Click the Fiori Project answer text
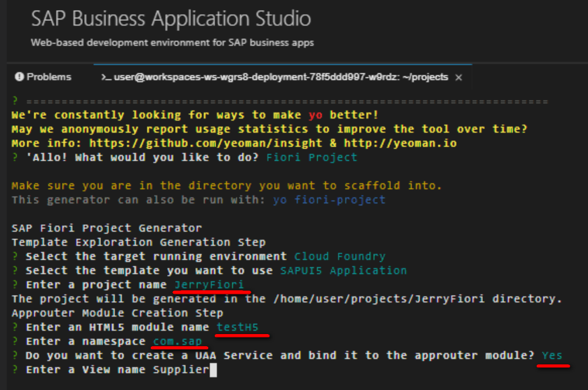Image resolution: width=588 pixels, height=390 pixels. pyautogui.click(x=312, y=158)
